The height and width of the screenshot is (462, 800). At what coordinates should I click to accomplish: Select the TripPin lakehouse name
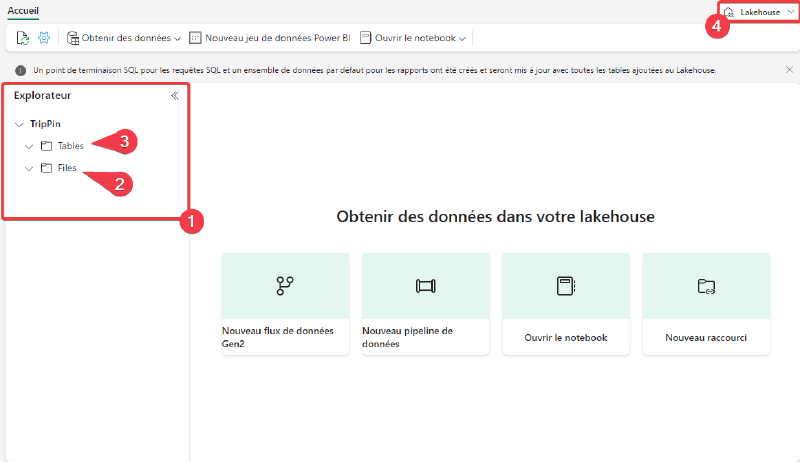(x=45, y=124)
